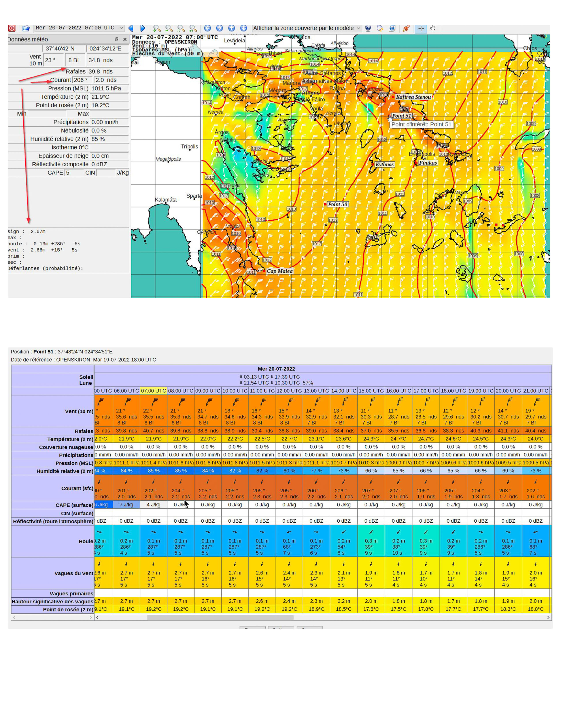Pan map up with blue arrow
Image resolution: width=563 pixels, height=728 pixels.
pyautogui.click(x=231, y=28)
